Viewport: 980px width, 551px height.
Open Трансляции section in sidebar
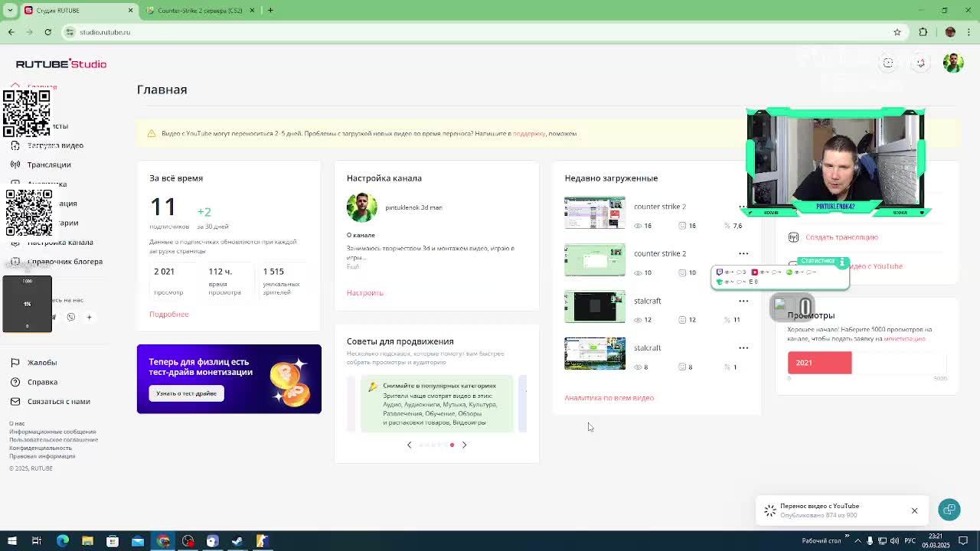[x=49, y=165]
